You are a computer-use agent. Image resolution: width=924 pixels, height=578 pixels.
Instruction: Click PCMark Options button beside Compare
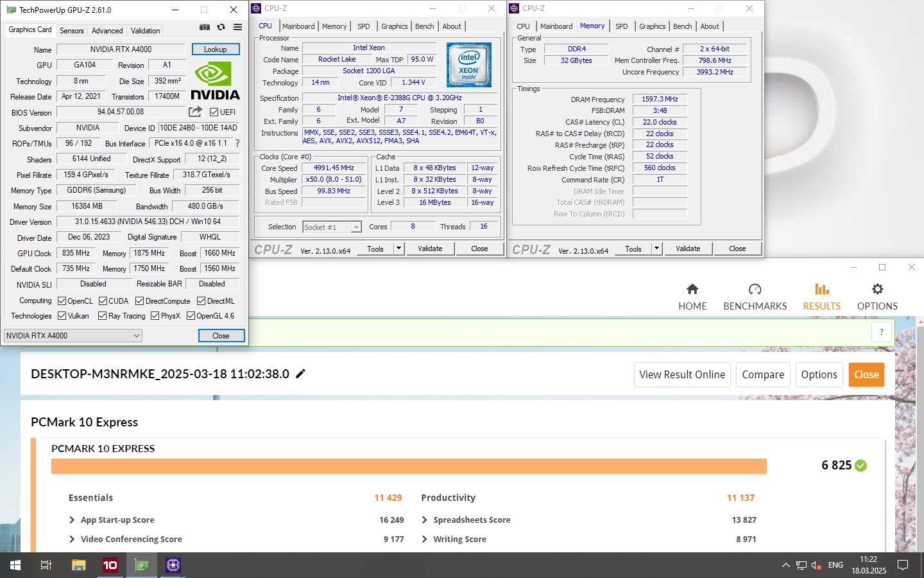coord(819,374)
